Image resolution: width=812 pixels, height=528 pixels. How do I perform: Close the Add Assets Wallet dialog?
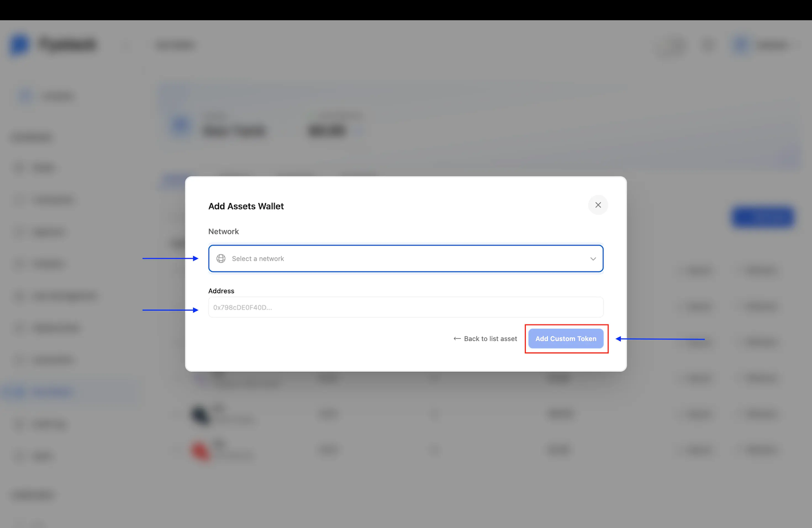(597, 205)
